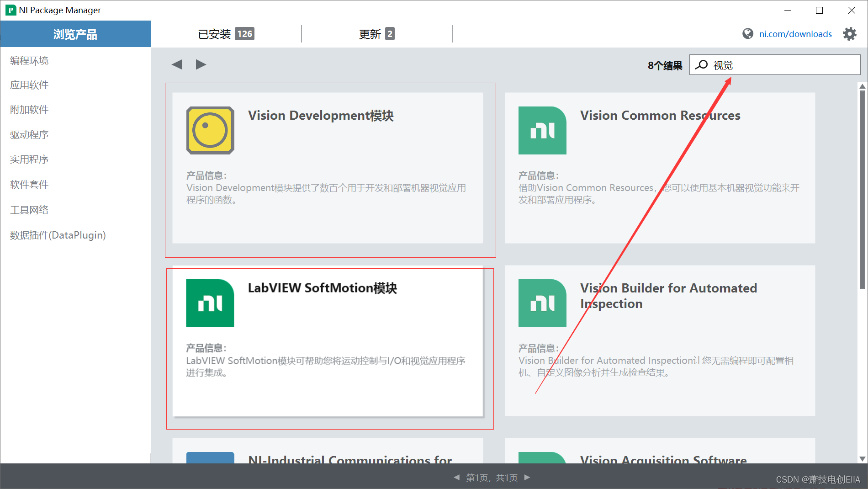Screen dimensions: 868x489
Task: Minimize the NI Package Manager window
Action: point(788,10)
